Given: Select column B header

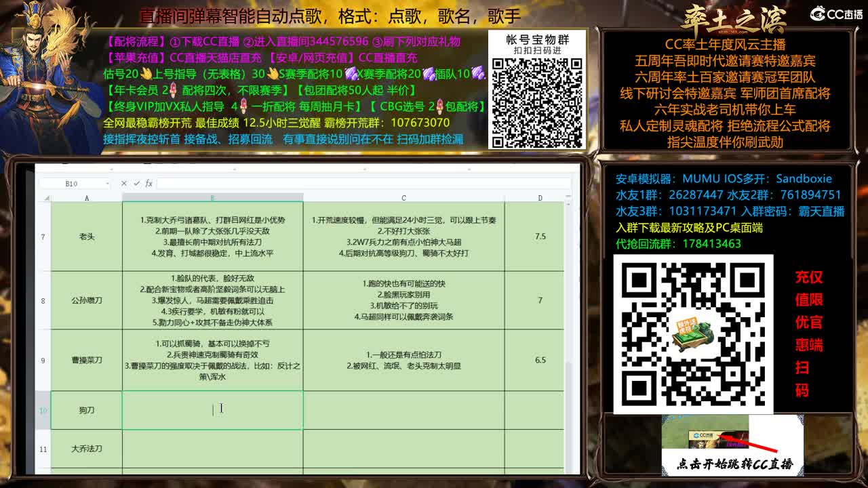Looking at the screenshot, I should (x=212, y=198).
